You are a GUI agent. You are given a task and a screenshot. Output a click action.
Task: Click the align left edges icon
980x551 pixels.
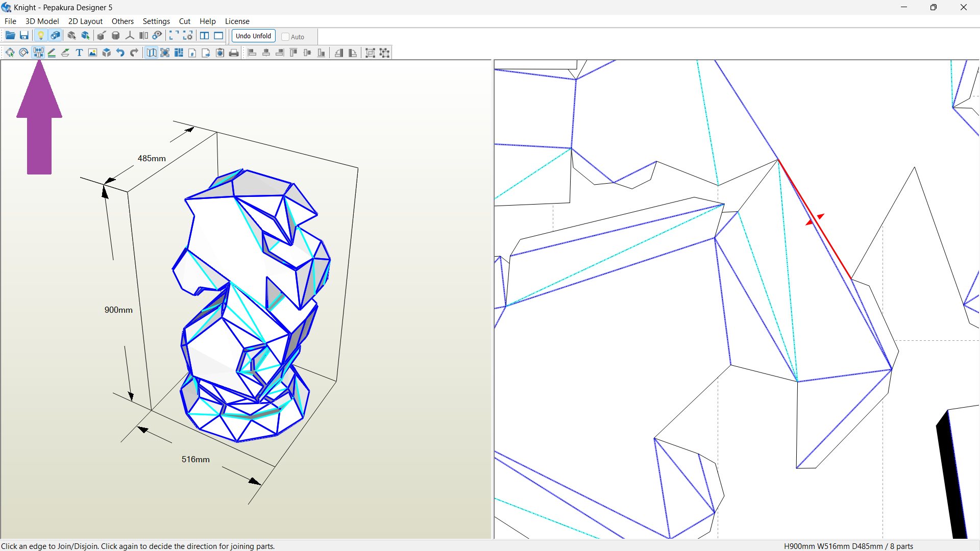252,53
